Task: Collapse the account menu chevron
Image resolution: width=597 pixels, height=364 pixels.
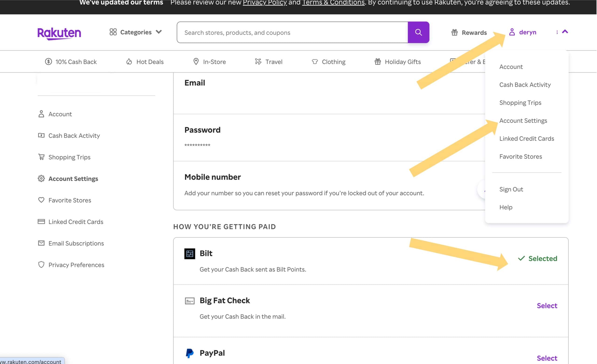Action: [x=565, y=32]
